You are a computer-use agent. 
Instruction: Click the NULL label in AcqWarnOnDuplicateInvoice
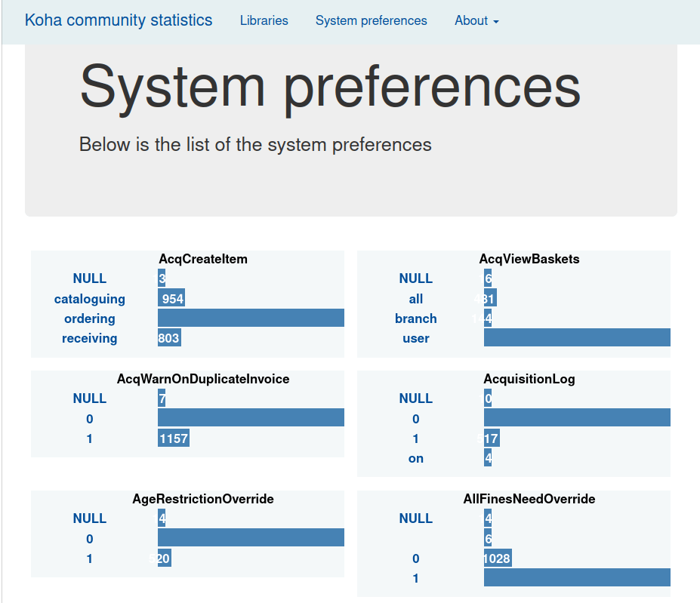pyautogui.click(x=90, y=398)
